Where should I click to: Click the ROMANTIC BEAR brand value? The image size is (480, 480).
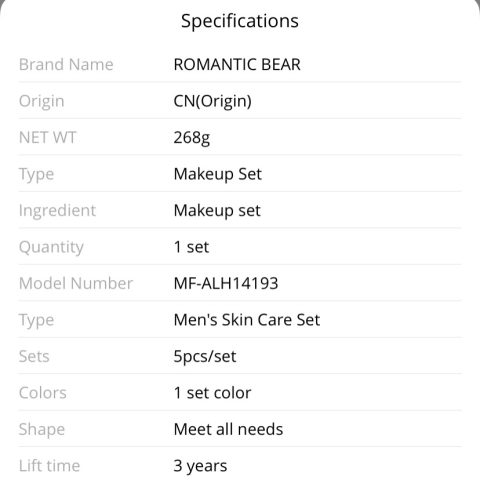point(237,64)
